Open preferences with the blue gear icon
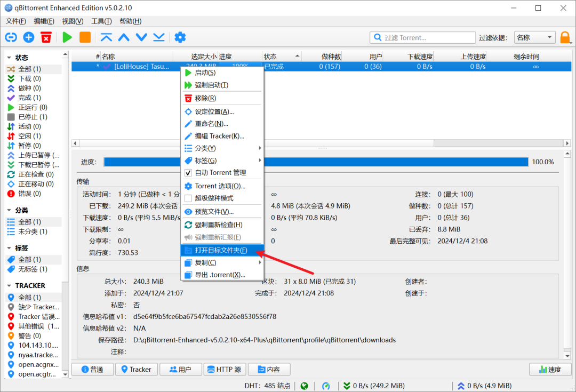The height and width of the screenshot is (392, 576). (x=180, y=37)
